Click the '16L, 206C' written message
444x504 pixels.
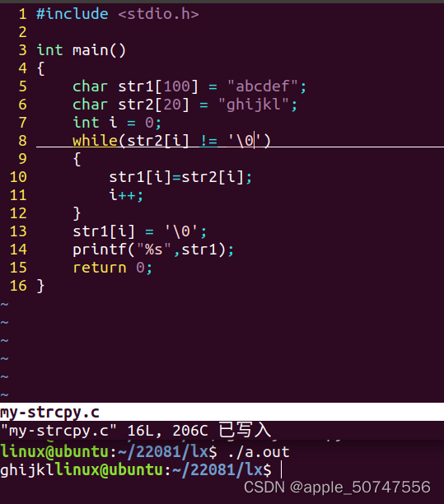click(x=167, y=431)
